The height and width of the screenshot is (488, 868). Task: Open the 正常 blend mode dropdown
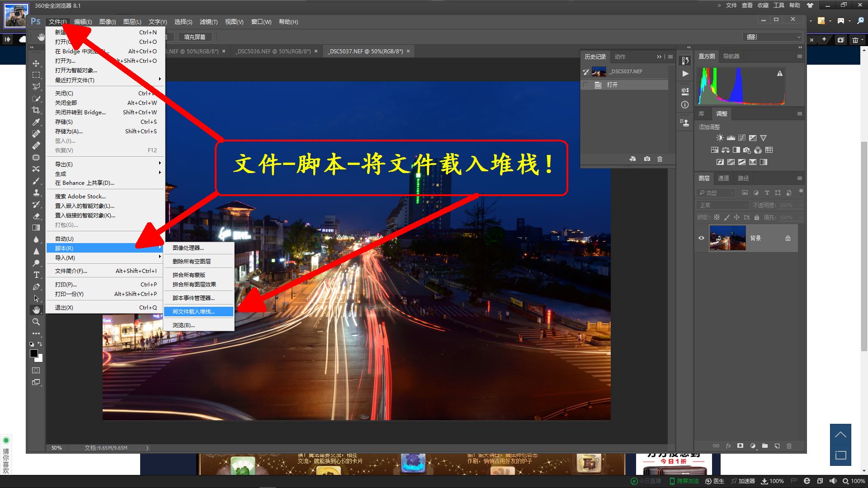pos(723,205)
